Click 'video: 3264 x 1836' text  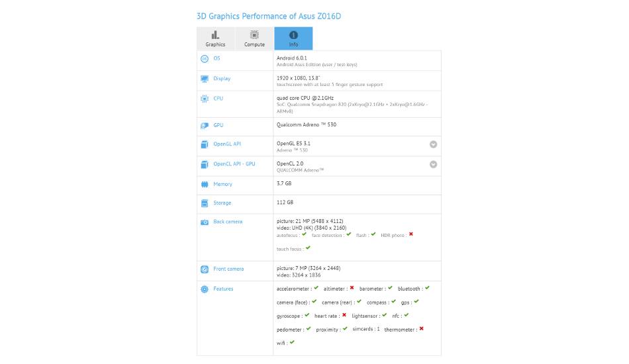click(299, 275)
